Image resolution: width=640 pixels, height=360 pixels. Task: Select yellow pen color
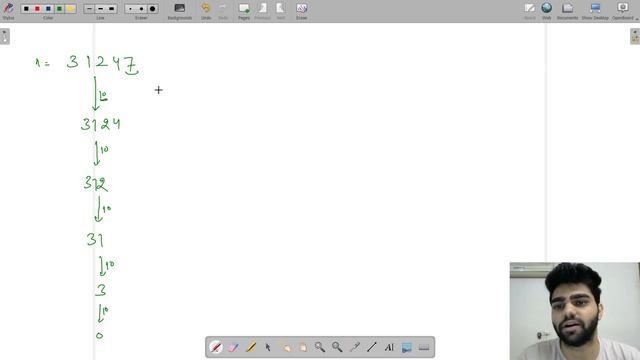[x=70, y=9]
